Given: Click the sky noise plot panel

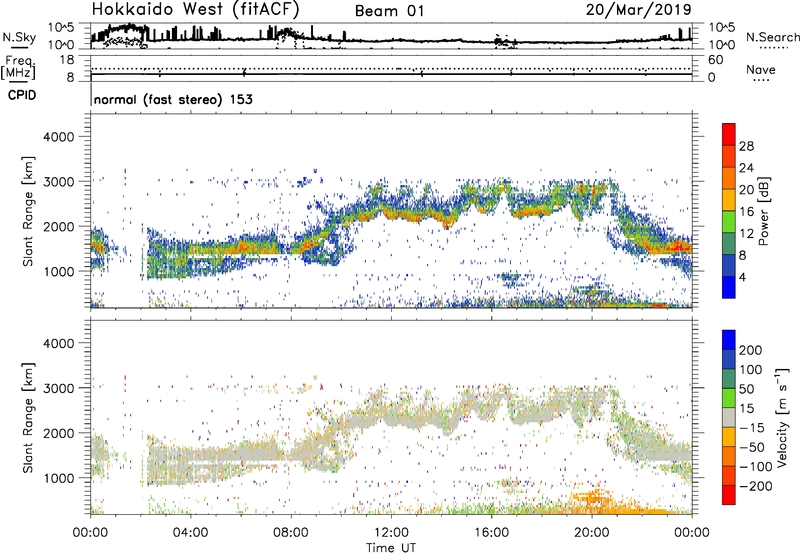Looking at the screenshot, I should [x=391, y=36].
